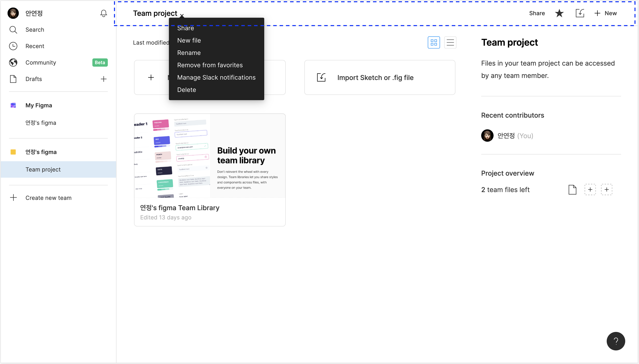Viewport: 639px width, 364px height.
Task: Click yellow team color swatch
Action: pyautogui.click(x=13, y=152)
